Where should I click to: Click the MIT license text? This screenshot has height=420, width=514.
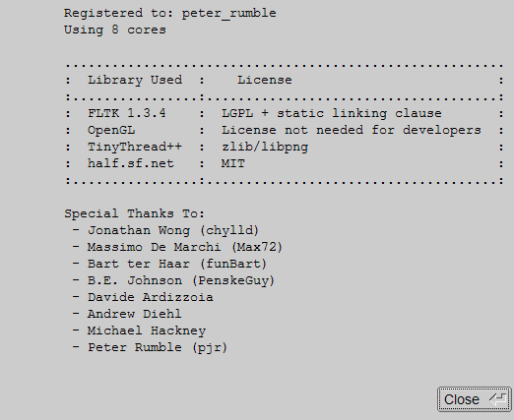(x=233, y=163)
